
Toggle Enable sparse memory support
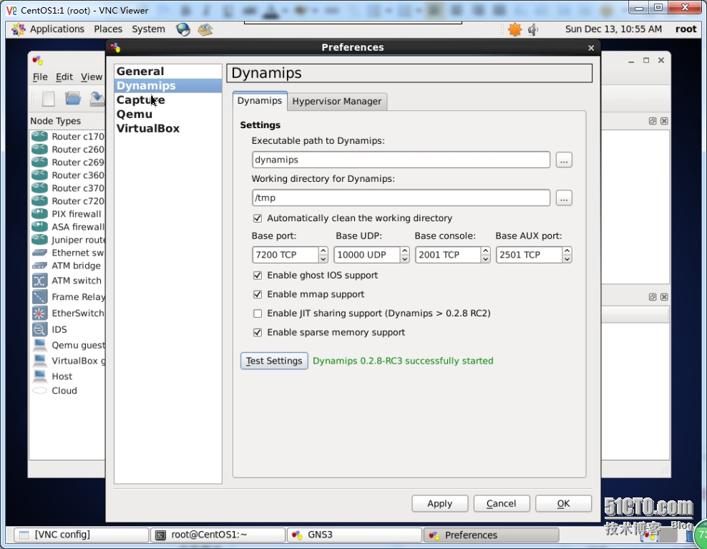point(257,333)
